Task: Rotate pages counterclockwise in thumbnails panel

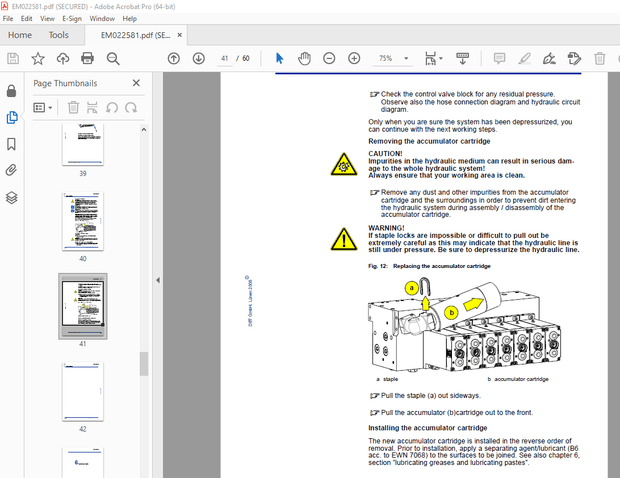Action: pyautogui.click(x=112, y=108)
